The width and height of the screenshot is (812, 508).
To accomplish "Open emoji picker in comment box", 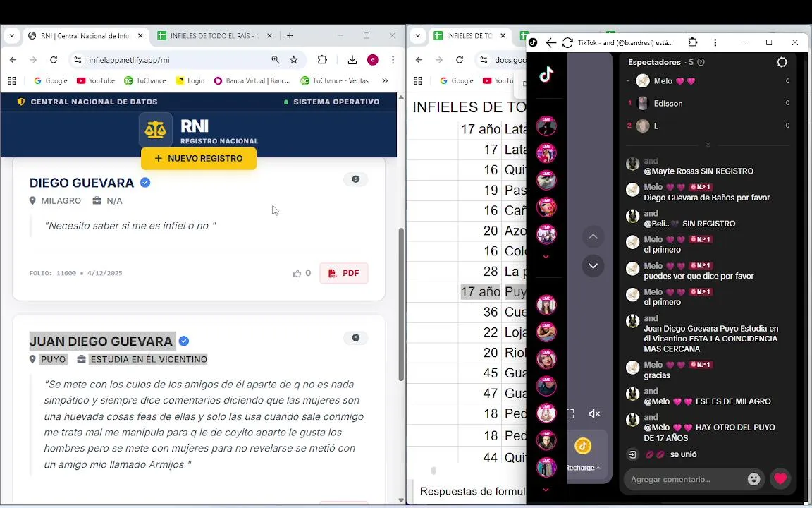I will (x=754, y=480).
